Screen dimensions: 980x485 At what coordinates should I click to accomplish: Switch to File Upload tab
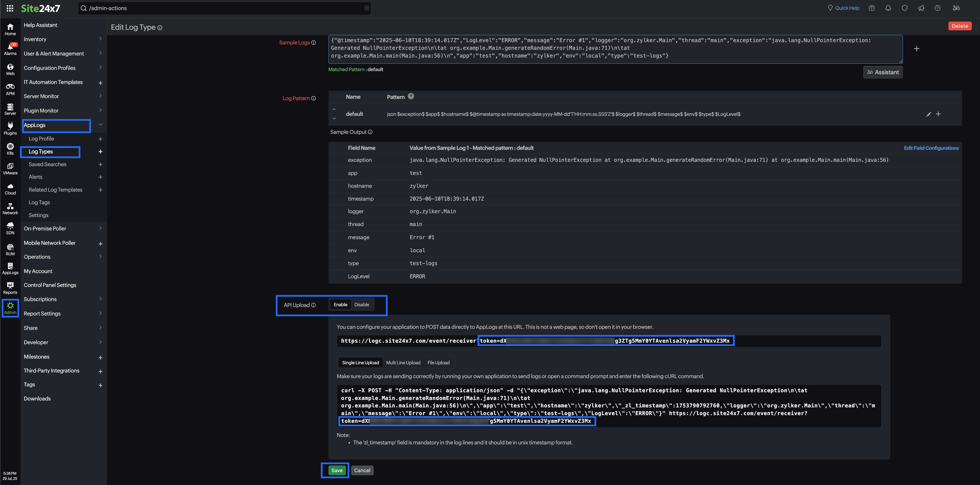[x=438, y=362]
